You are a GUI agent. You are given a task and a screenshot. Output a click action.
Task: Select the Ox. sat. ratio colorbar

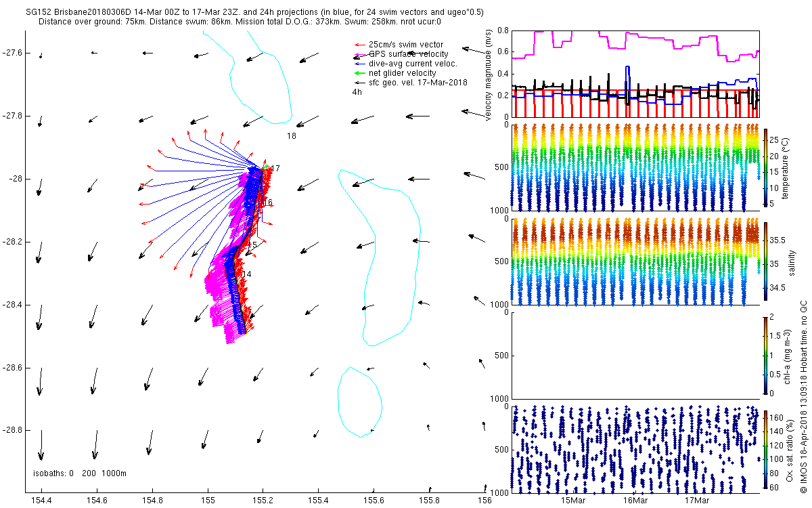pyautogui.click(x=765, y=450)
